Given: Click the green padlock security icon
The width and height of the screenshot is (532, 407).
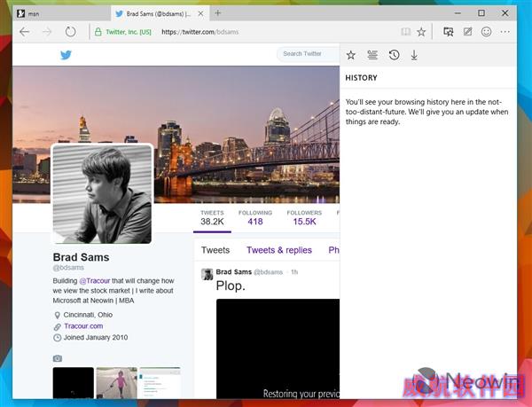Looking at the screenshot, I should pyautogui.click(x=98, y=32).
